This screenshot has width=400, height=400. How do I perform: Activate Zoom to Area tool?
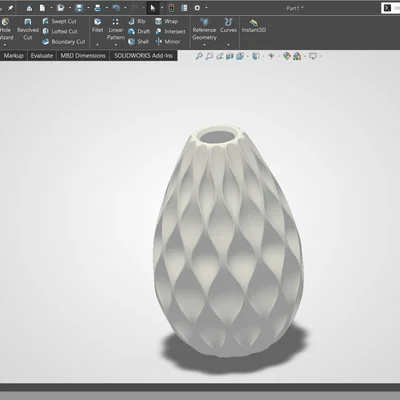(x=209, y=56)
